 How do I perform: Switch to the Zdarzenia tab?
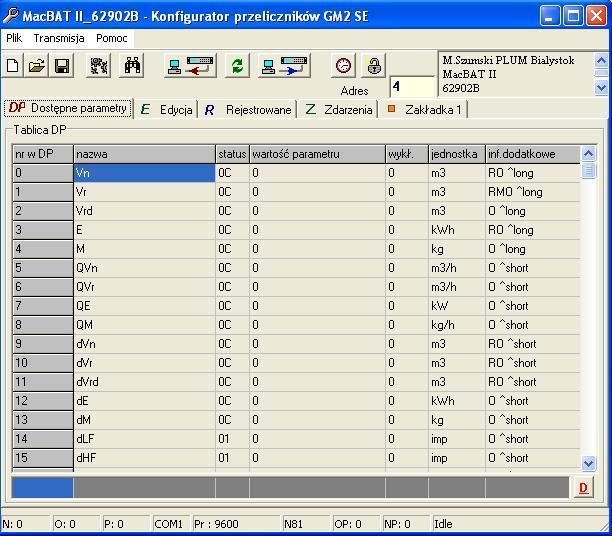tap(338, 110)
